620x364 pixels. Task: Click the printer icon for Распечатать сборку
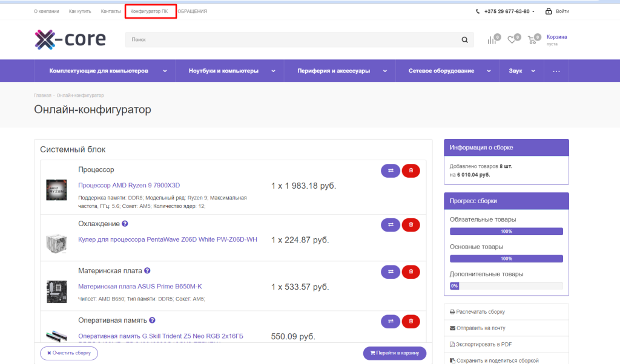pos(452,312)
